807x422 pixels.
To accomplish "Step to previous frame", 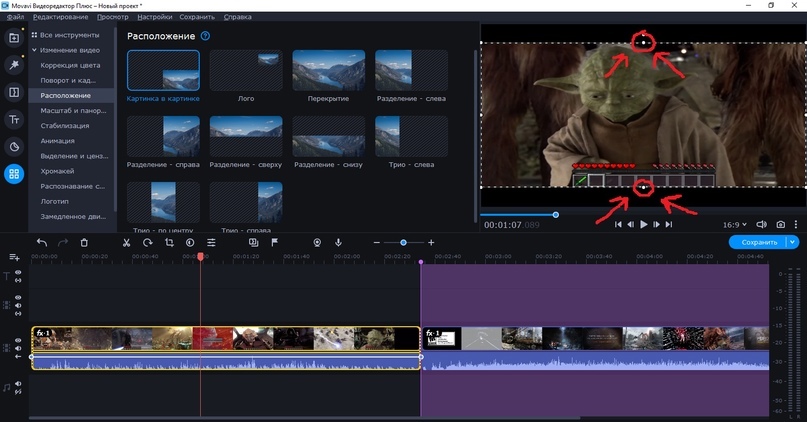I will click(x=630, y=224).
